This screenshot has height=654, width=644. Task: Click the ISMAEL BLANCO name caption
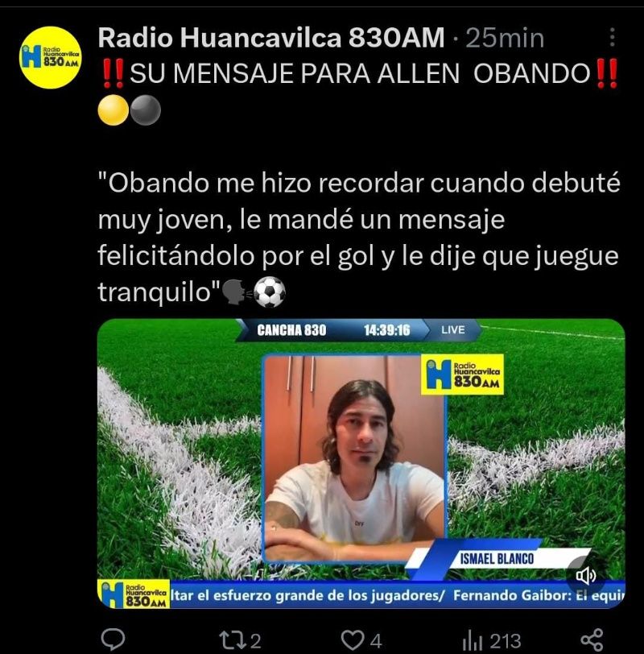tap(497, 559)
